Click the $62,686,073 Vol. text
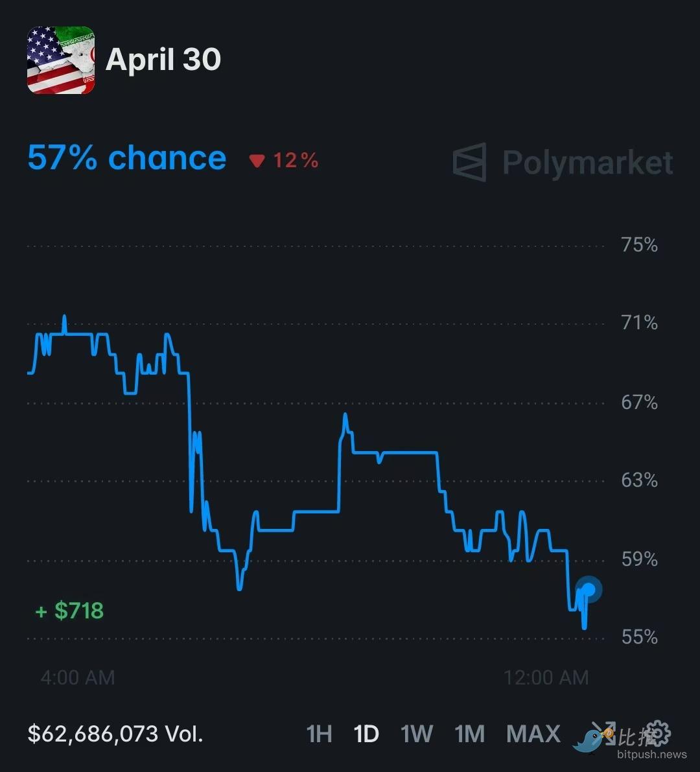The height and width of the screenshot is (772, 700). click(115, 734)
